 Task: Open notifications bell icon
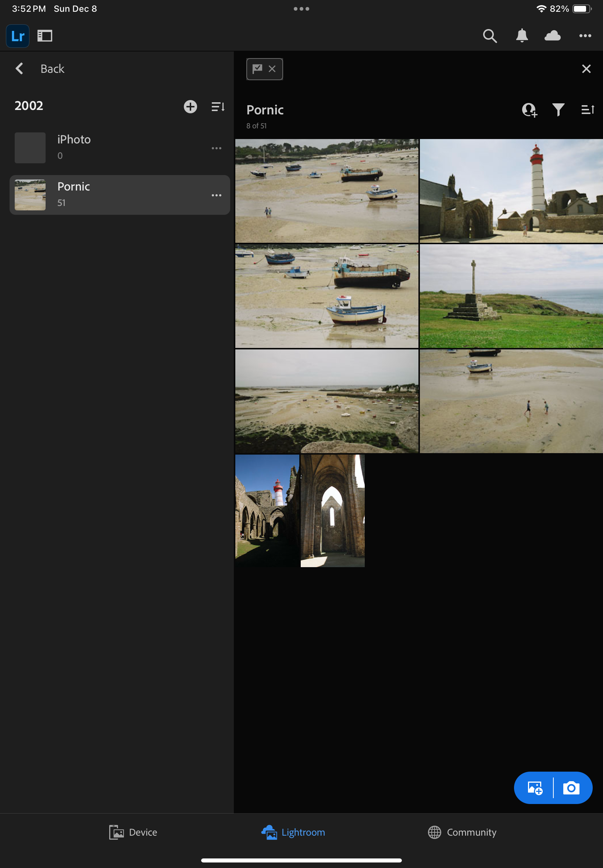522,36
